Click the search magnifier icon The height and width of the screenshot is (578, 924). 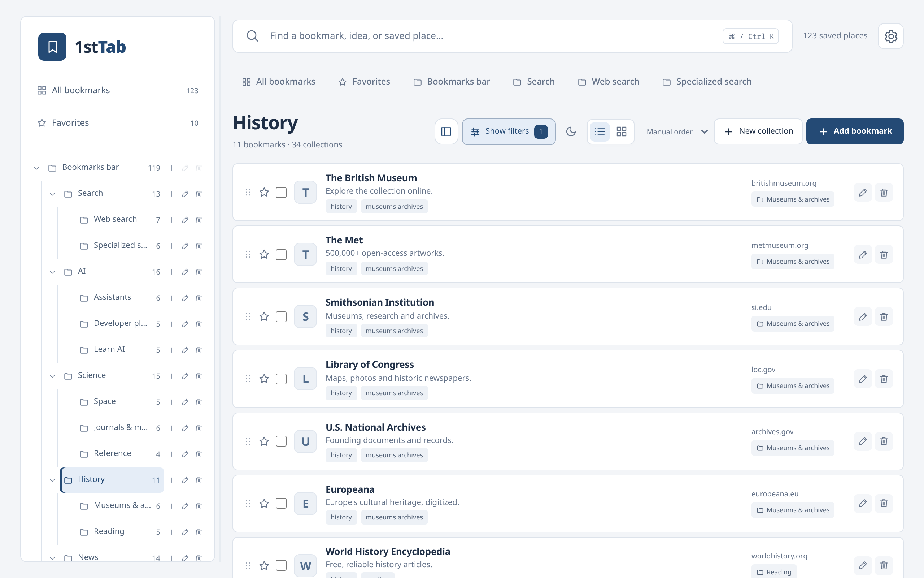pos(252,36)
